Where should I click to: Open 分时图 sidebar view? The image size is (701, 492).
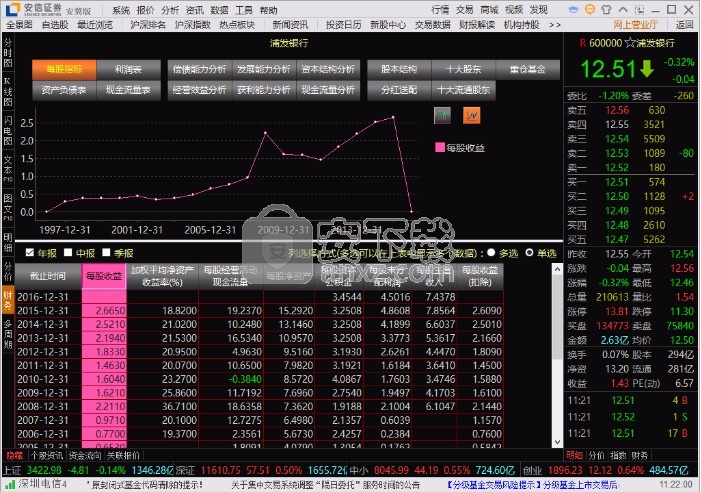coord(8,53)
